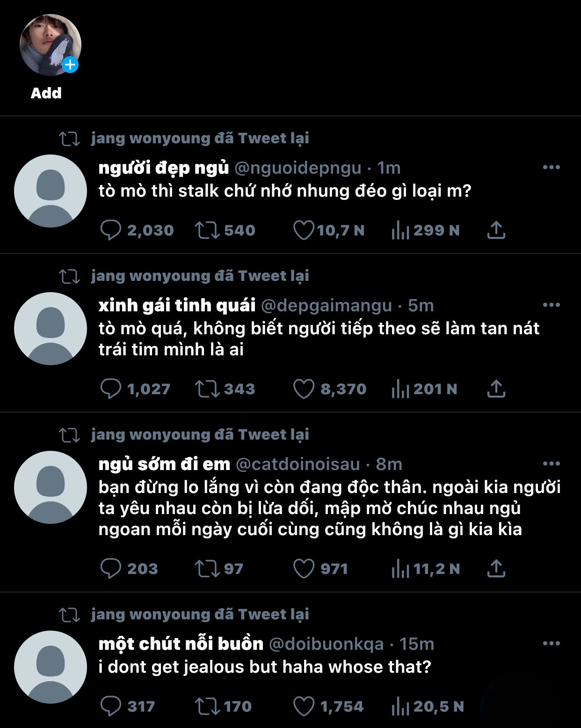Open the @catdoinoisau user avatar

[51, 487]
